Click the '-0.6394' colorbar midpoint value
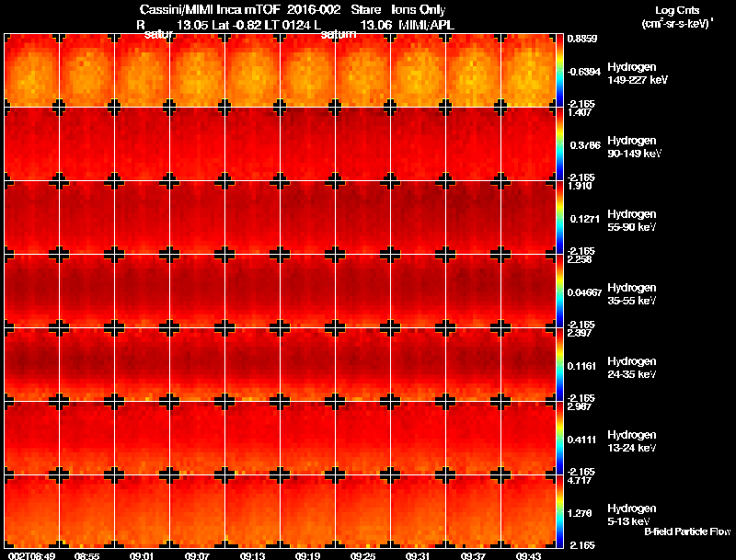 coord(583,72)
